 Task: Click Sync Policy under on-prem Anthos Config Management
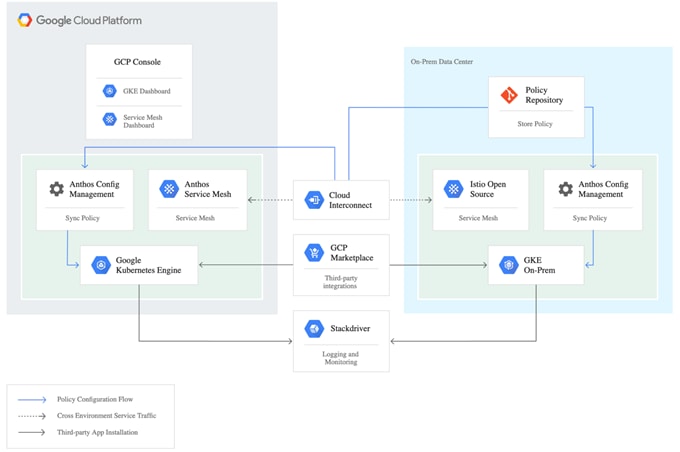click(x=590, y=218)
